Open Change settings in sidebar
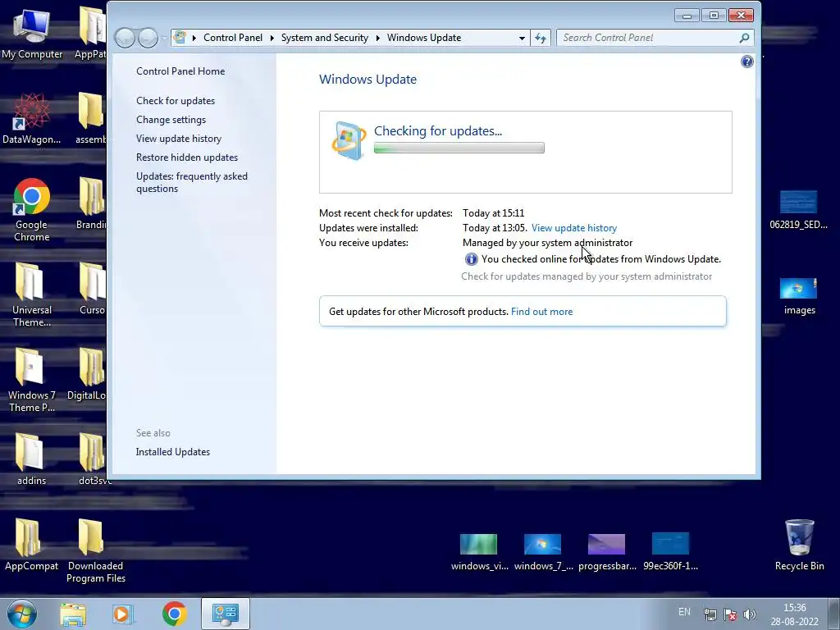Image resolution: width=840 pixels, height=630 pixels. (x=171, y=120)
